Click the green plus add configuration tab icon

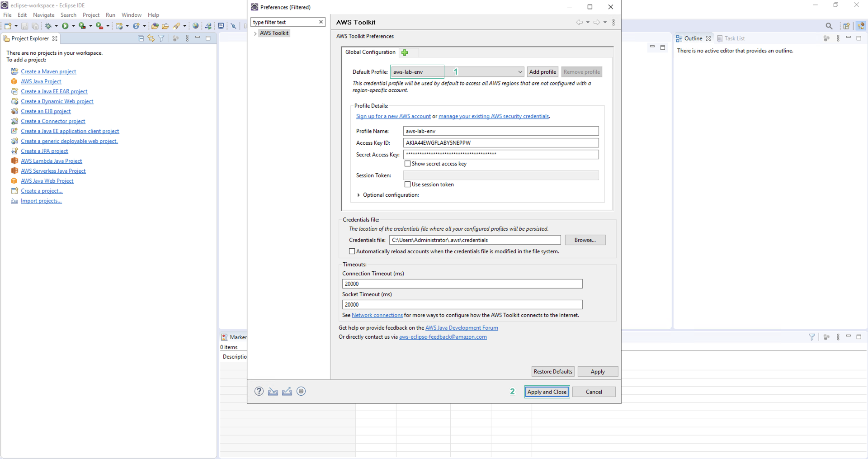[x=405, y=52]
